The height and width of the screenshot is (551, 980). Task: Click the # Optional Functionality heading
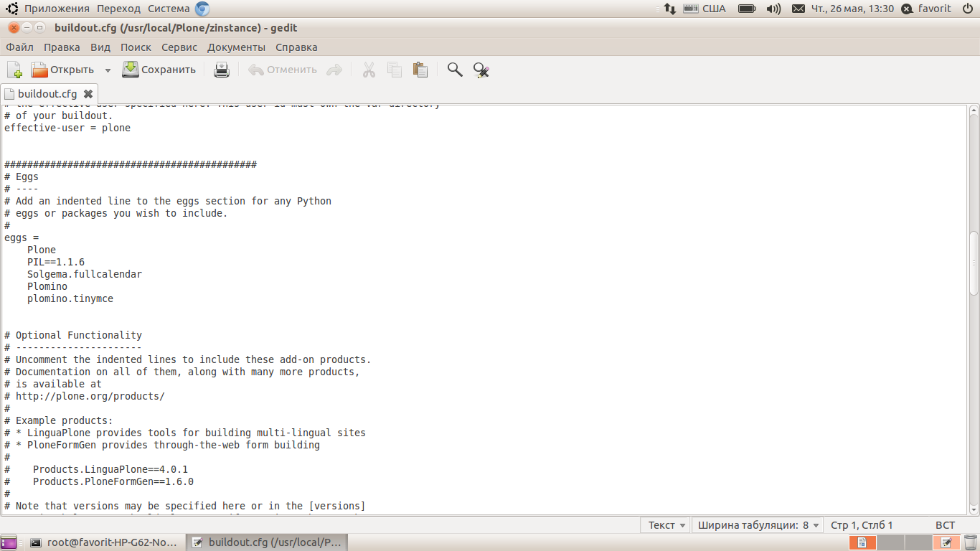73,335
